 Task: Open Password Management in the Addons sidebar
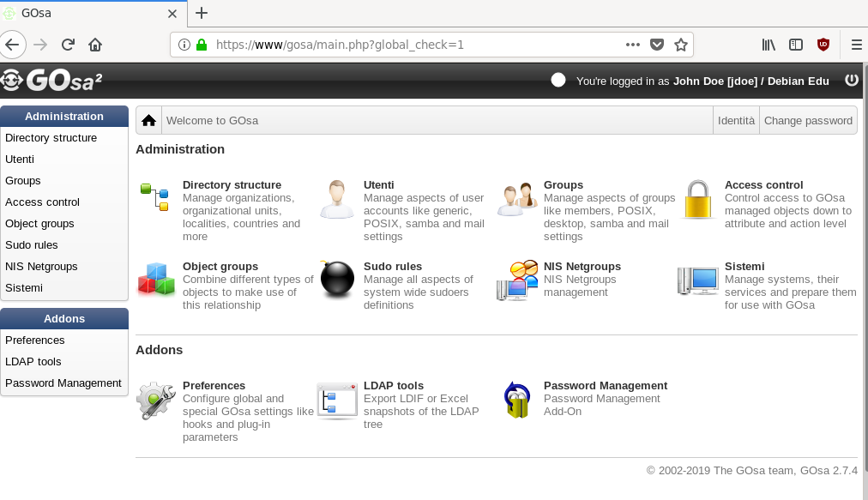tap(64, 383)
